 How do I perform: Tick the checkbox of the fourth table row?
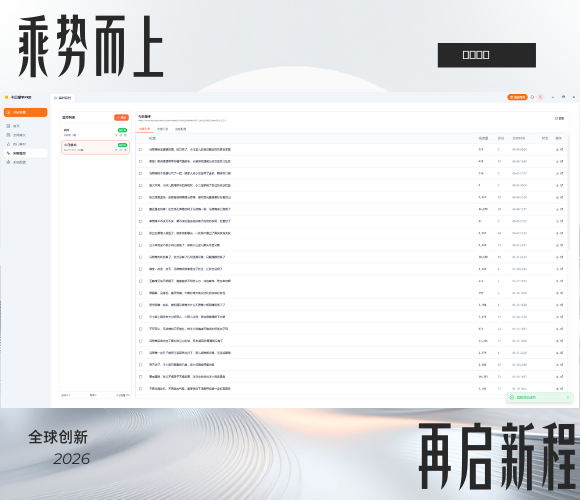[141, 185]
